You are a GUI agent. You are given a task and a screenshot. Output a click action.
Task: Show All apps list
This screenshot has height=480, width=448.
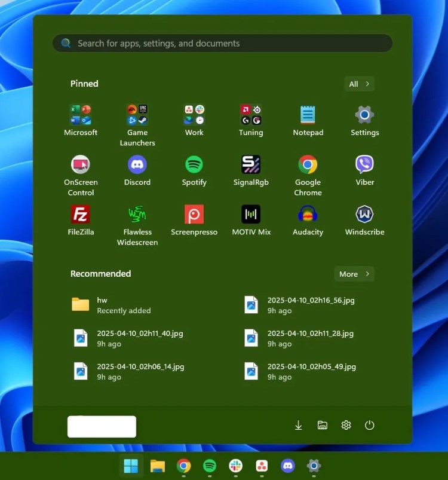coord(360,84)
